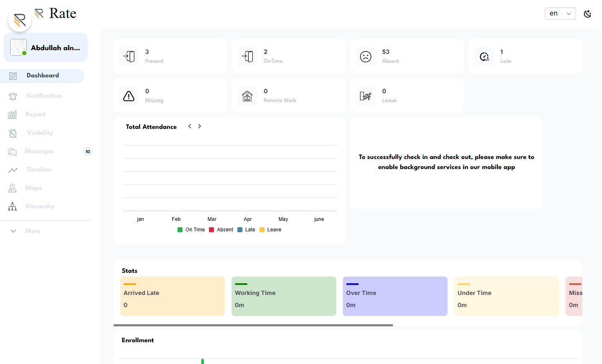The width and height of the screenshot is (602, 364).
Task: Click the Late clock icon
Action: [484, 56]
